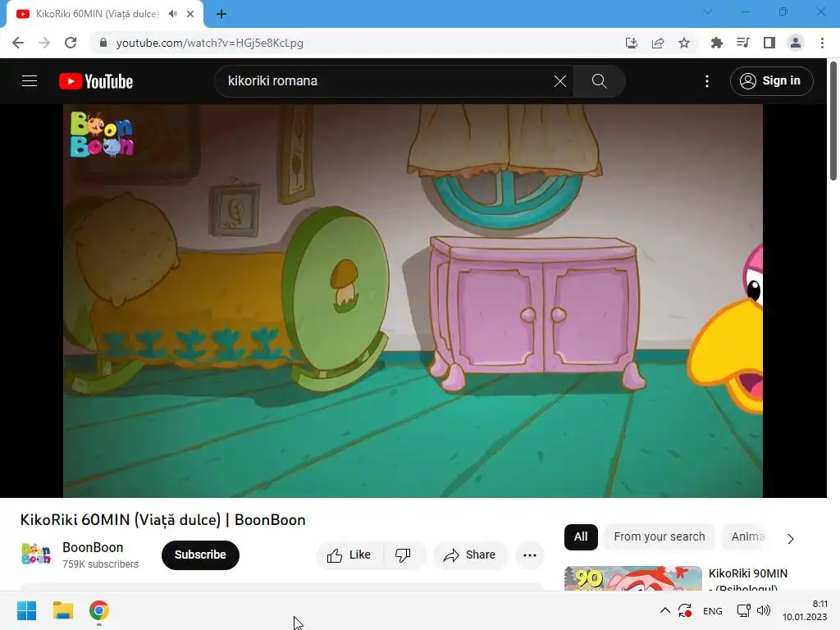View site information via the lock icon
This screenshot has width=840, height=630.
click(x=103, y=43)
